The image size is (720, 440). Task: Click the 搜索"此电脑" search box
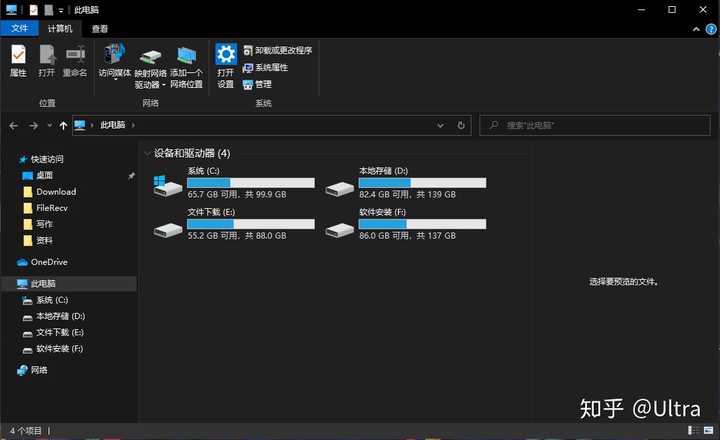click(595, 125)
